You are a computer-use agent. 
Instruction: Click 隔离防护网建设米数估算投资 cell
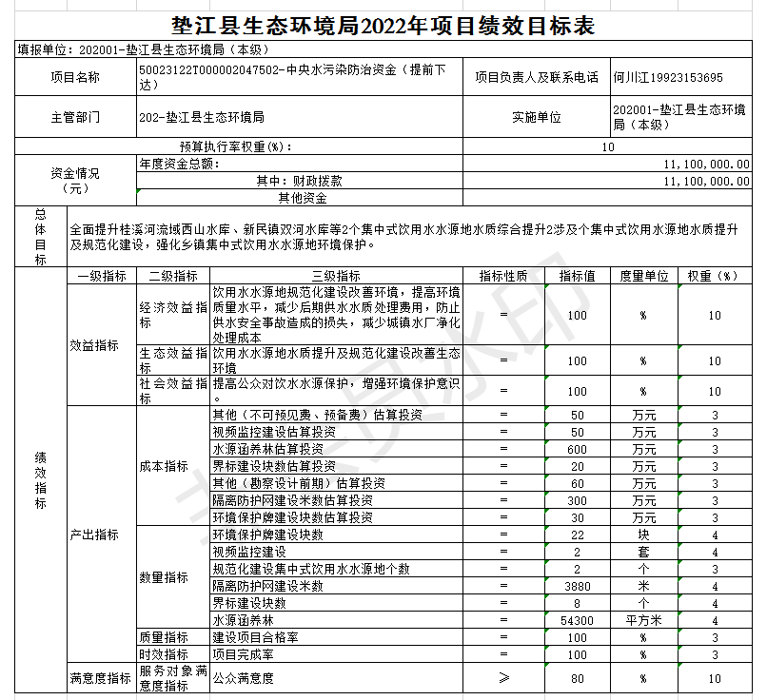click(336, 500)
